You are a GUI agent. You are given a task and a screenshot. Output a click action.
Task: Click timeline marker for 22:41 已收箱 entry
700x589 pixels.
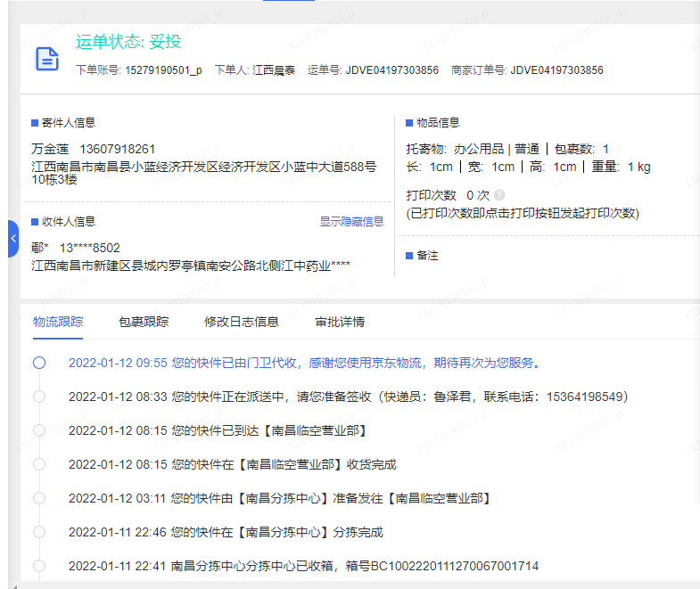click(39, 566)
